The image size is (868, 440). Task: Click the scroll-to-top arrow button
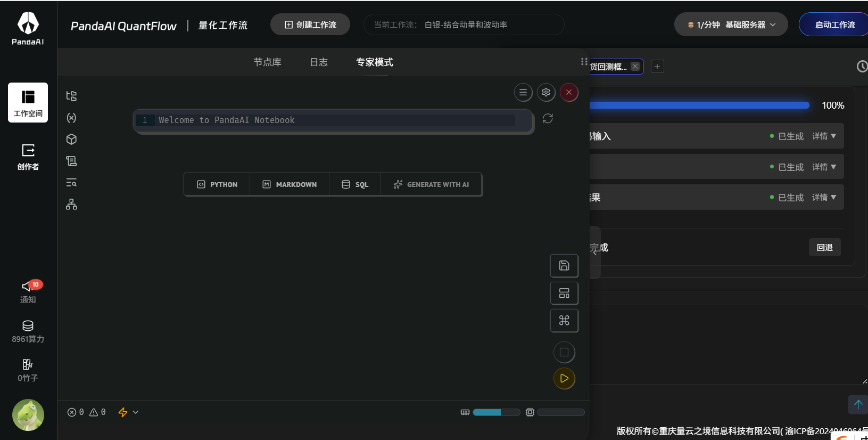858,404
